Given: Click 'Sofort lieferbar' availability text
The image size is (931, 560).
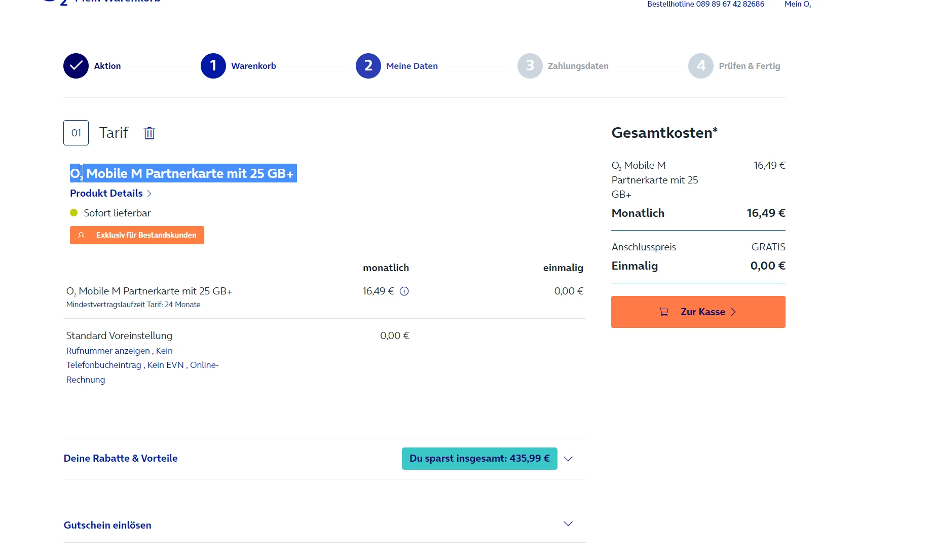Looking at the screenshot, I should 118,213.
